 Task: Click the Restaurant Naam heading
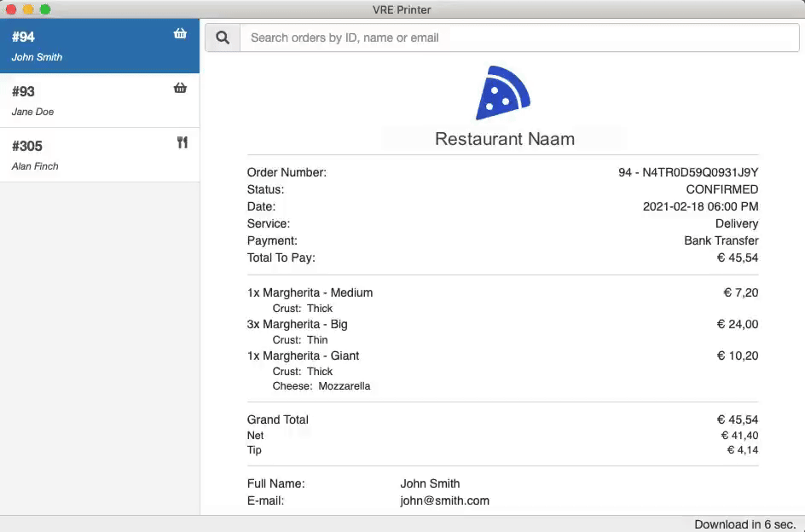click(504, 139)
